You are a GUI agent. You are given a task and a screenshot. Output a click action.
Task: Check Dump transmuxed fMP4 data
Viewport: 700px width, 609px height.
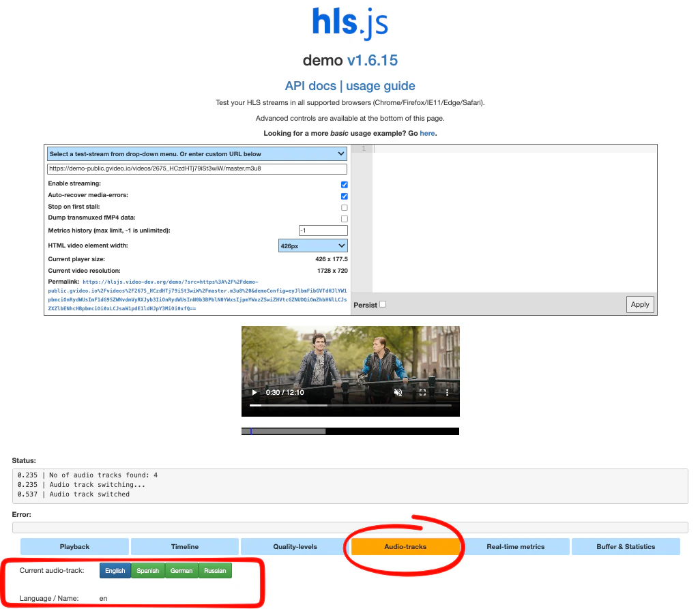coord(344,219)
